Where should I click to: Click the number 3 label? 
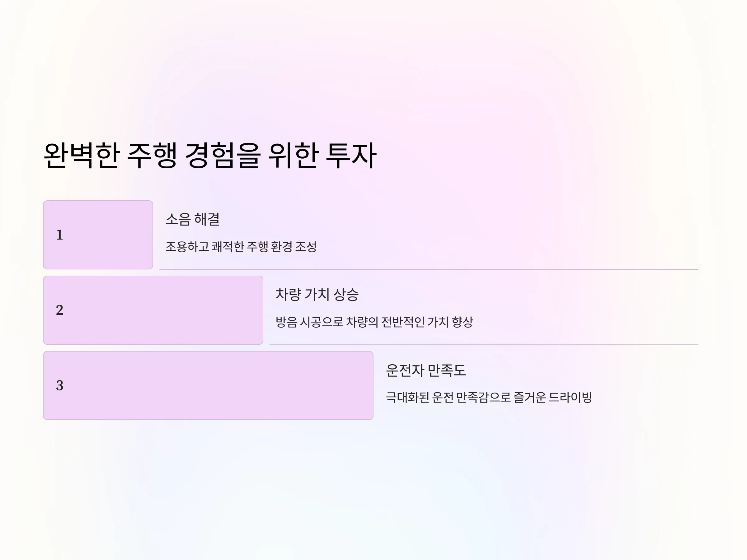point(59,385)
